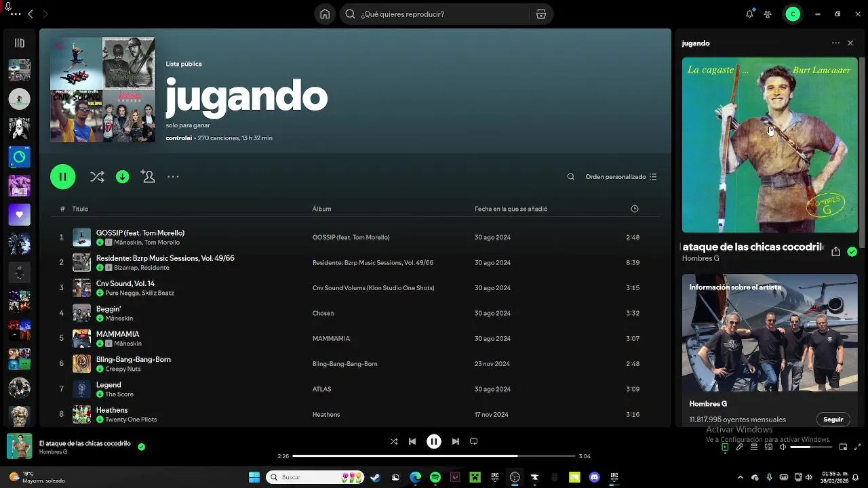Toggle shuffle for the jugando playlist
Screen dimensions: 868x488
point(97,177)
